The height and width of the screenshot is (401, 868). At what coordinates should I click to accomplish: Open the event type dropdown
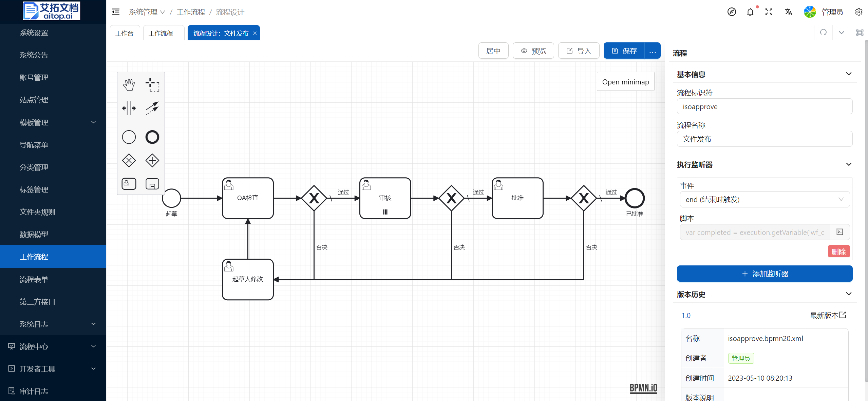(765, 199)
